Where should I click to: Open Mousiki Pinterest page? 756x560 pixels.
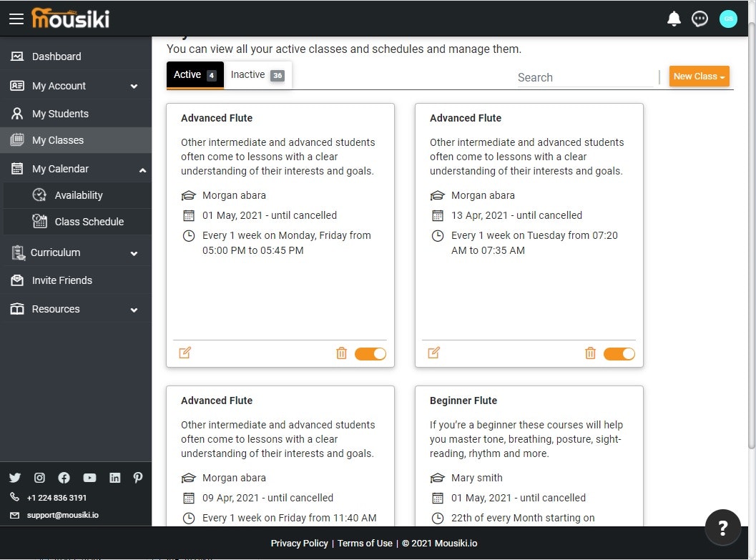click(x=138, y=478)
